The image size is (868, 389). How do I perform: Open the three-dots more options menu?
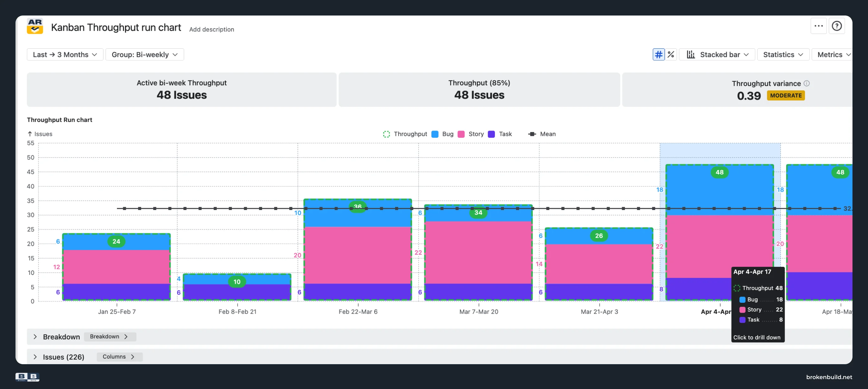[818, 26]
